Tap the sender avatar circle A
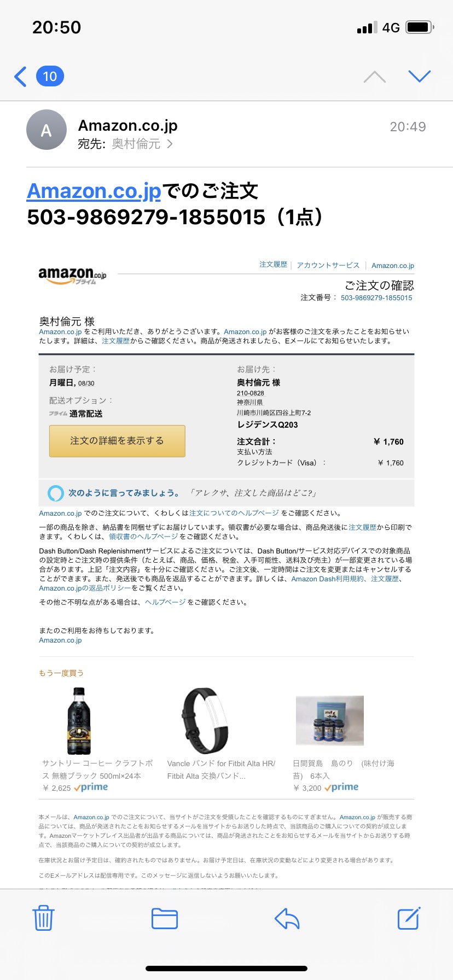The width and height of the screenshot is (453, 980). click(x=47, y=130)
